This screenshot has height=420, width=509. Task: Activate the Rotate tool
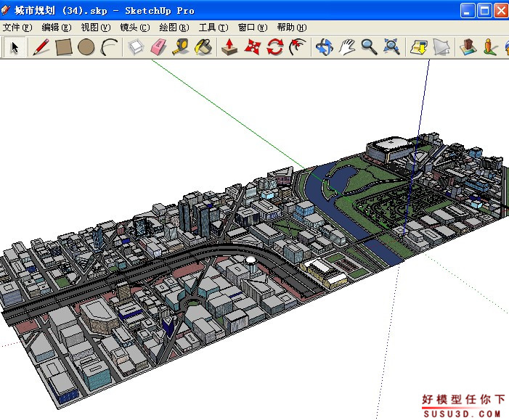point(275,47)
